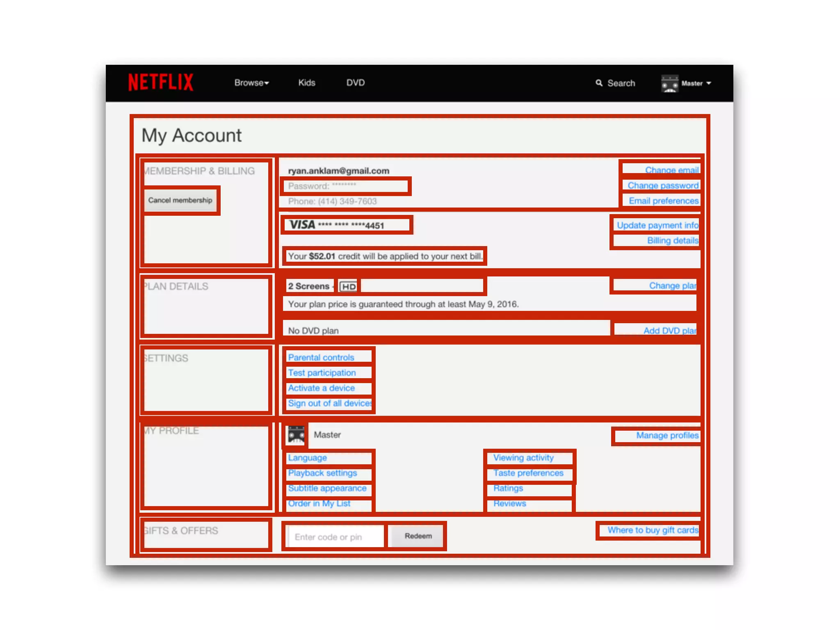Click the search magnifier icon
Image resolution: width=840 pixels, height=630 pixels.
[599, 83]
